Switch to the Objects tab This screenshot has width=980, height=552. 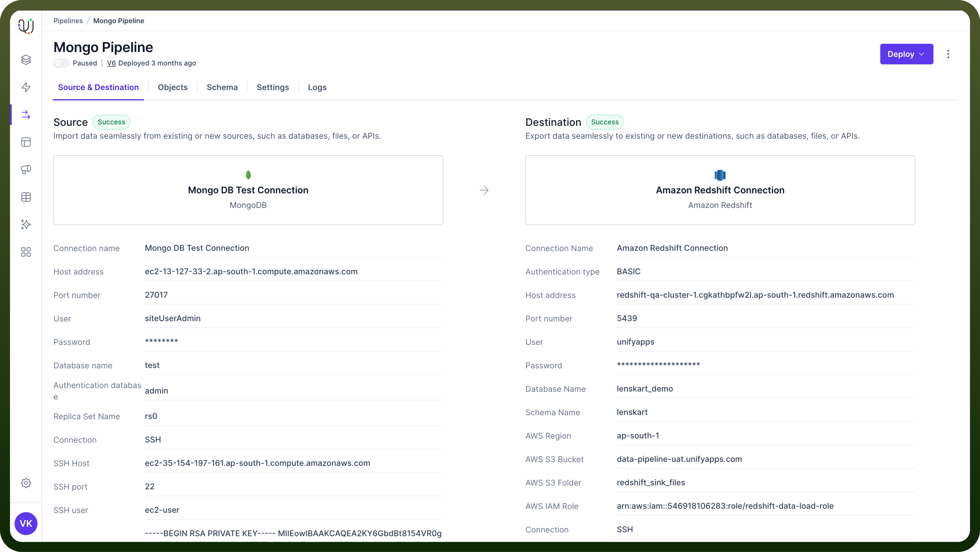[173, 87]
